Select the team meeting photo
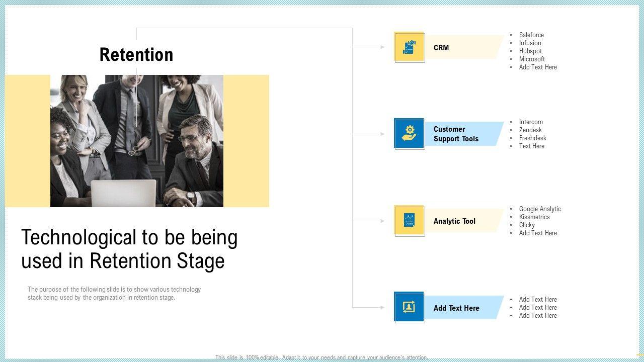644x362 pixels. tap(137, 141)
